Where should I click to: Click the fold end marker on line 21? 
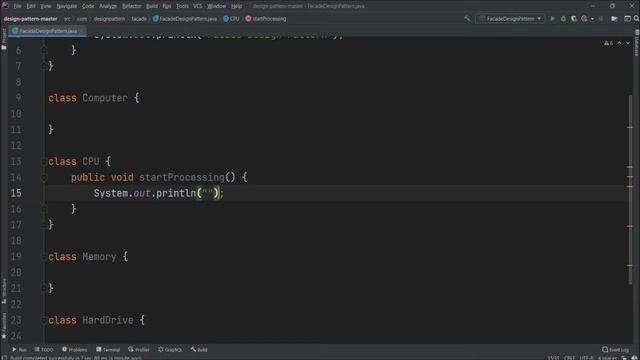point(44,289)
